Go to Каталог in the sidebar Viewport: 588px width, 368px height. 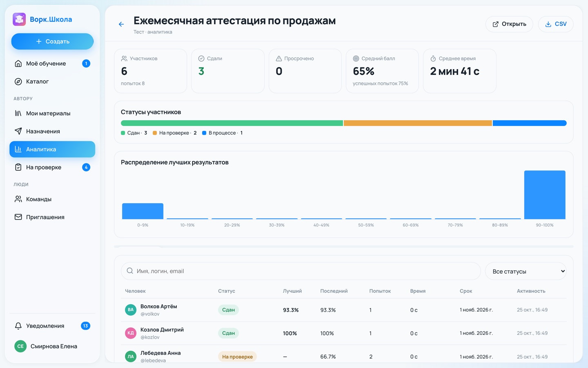pos(52,81)
